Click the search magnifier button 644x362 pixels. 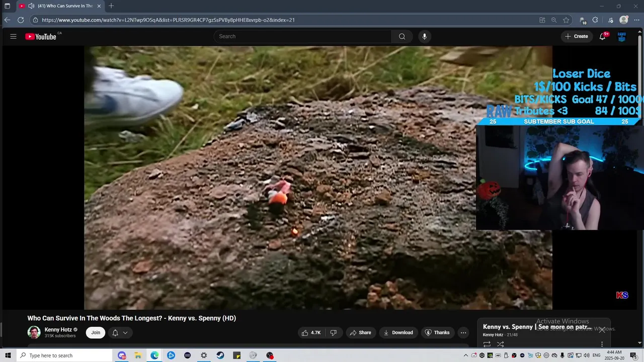(402, 36)
